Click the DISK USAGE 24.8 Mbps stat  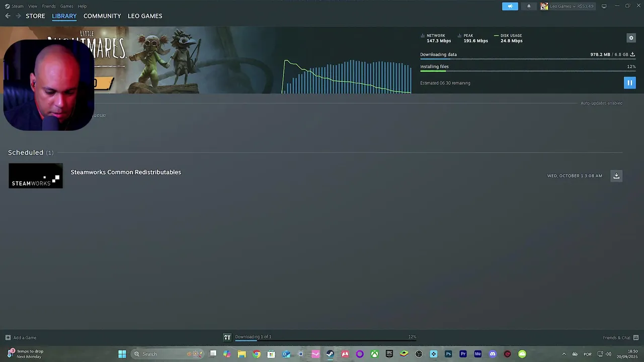[509, 38]
